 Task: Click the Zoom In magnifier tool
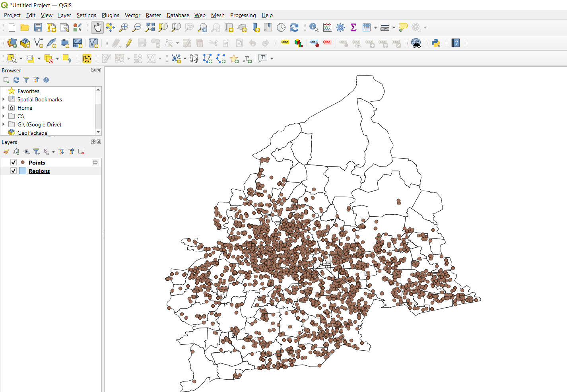coord(124,27)
